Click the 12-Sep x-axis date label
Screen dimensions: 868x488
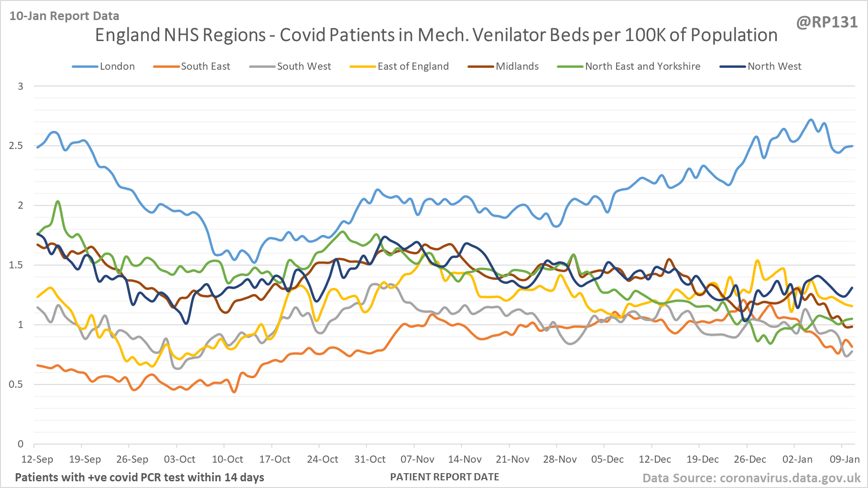(37, 459)
